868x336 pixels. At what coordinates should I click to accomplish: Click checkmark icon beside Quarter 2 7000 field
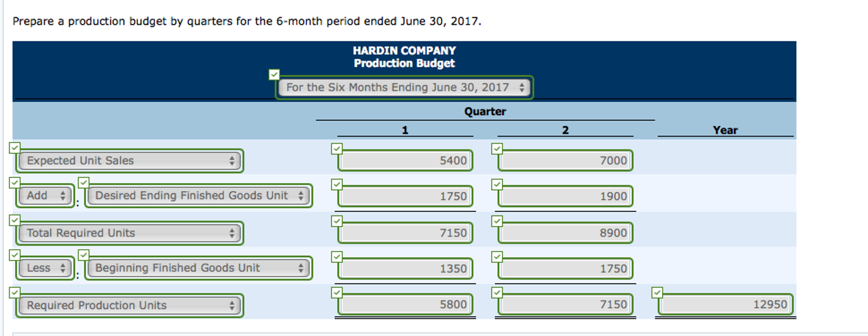tap(497, 149)
